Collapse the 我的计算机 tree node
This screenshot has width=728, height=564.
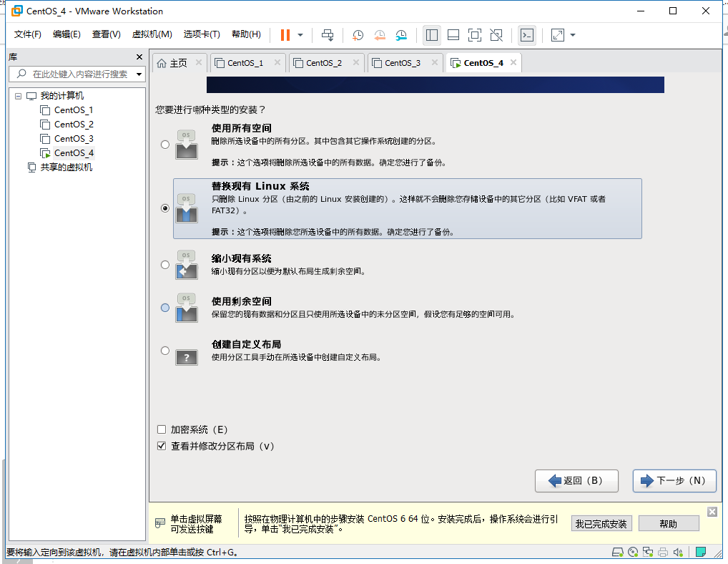click(x=18, y=96)
